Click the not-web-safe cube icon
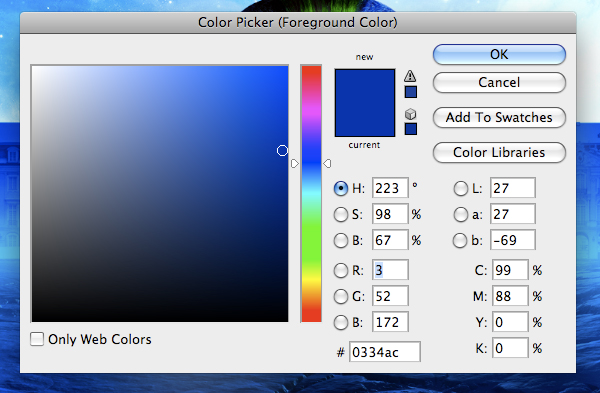This screenshot has width=600, height=393. 410,114
